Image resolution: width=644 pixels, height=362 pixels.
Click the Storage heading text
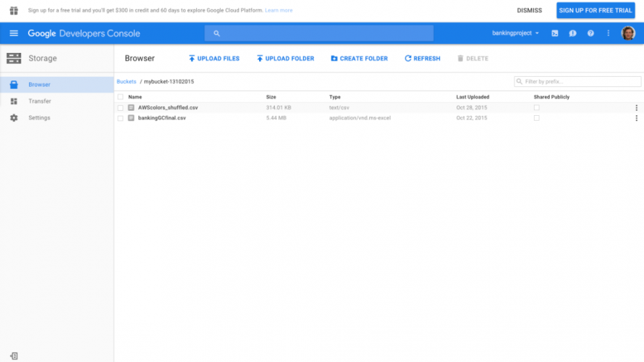click(43, 59)
